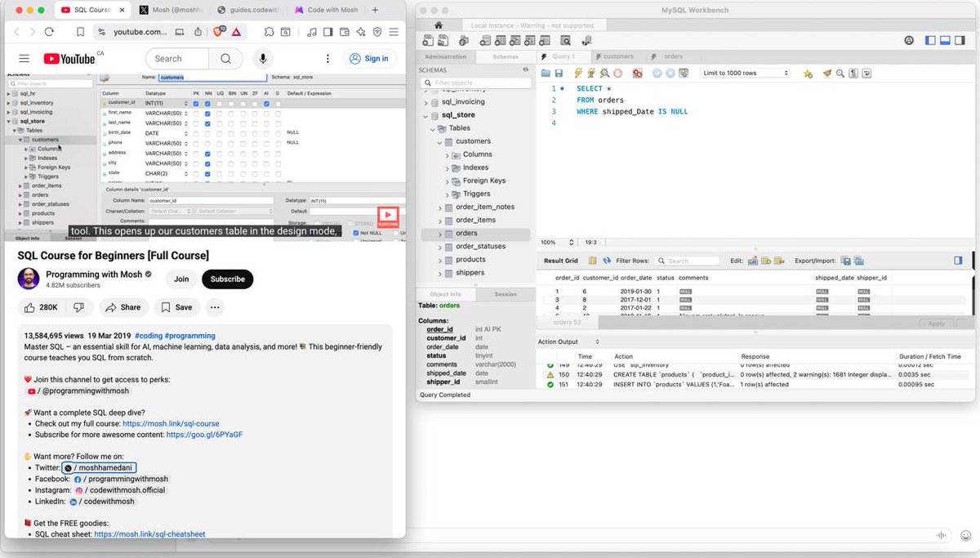Open the Brave Shields icon
The height and width of the screenshot is (558, 980).
(x=219, y=32)
